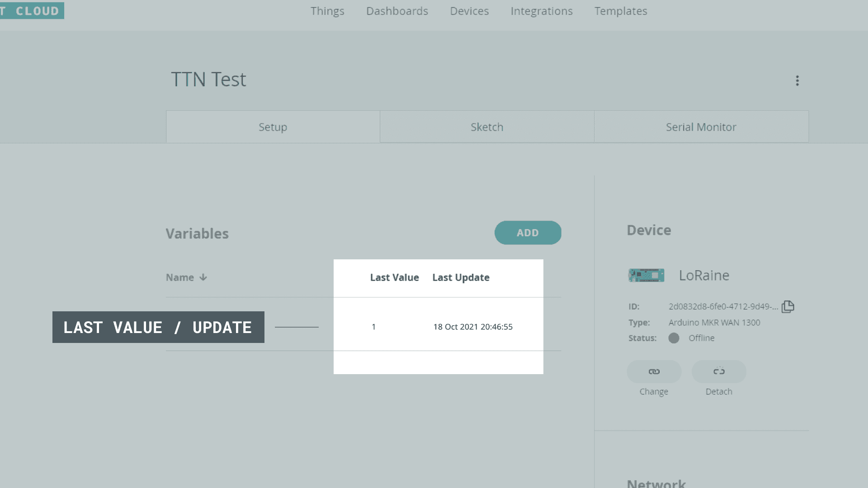Viewport: 868px width, 488px height.
Task: Click the LoRaine board thumbnail
Action: click(x=646, y=275)
